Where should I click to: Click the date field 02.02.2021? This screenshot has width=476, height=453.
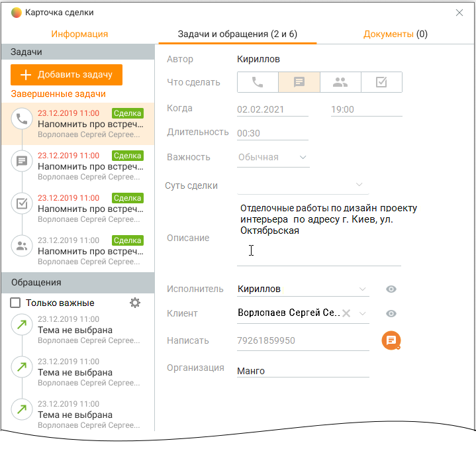point(273,109)
